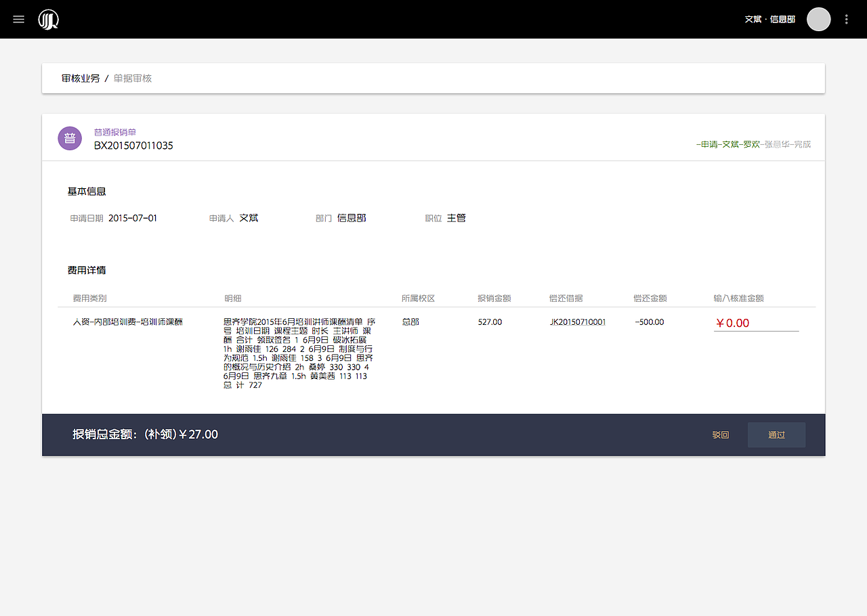Click the 通过 approve button
Screen dimensions: 867x616
[776, 435]
